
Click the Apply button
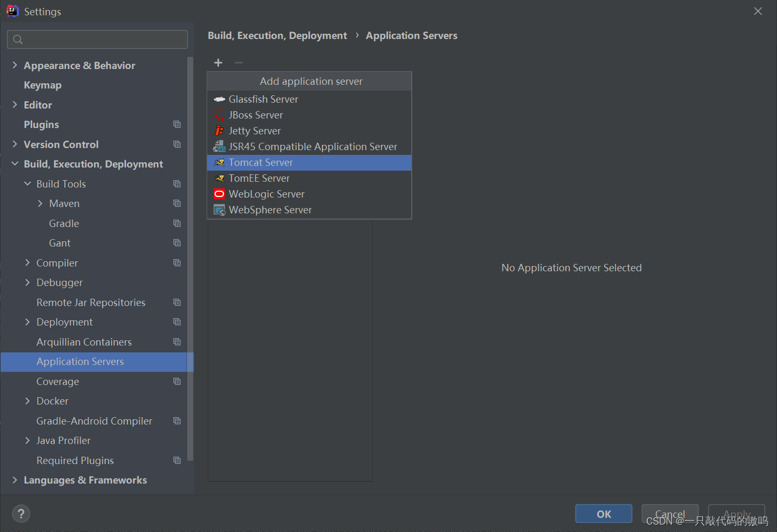pyautogui.click(x=736, y=514)
